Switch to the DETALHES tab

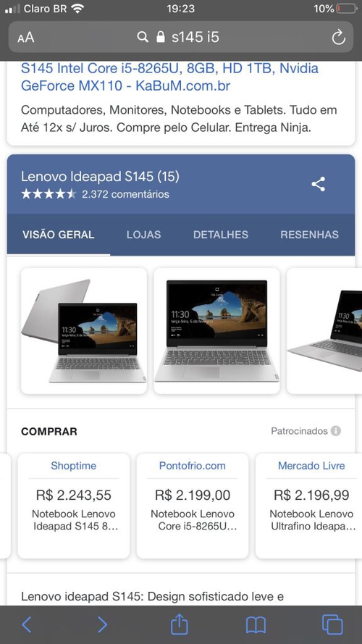[221, 235]
